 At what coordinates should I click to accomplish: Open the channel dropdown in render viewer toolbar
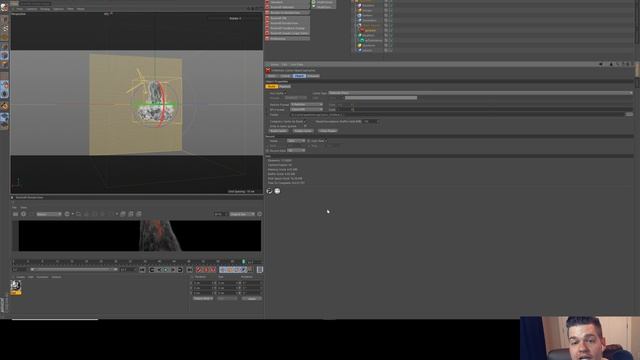[x=49, y=214]
